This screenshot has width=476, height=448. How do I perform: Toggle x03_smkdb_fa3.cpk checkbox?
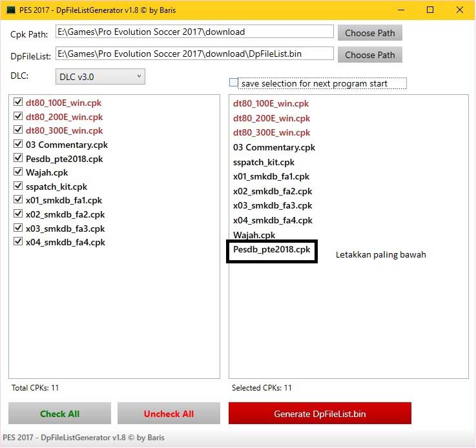[18, 227]
